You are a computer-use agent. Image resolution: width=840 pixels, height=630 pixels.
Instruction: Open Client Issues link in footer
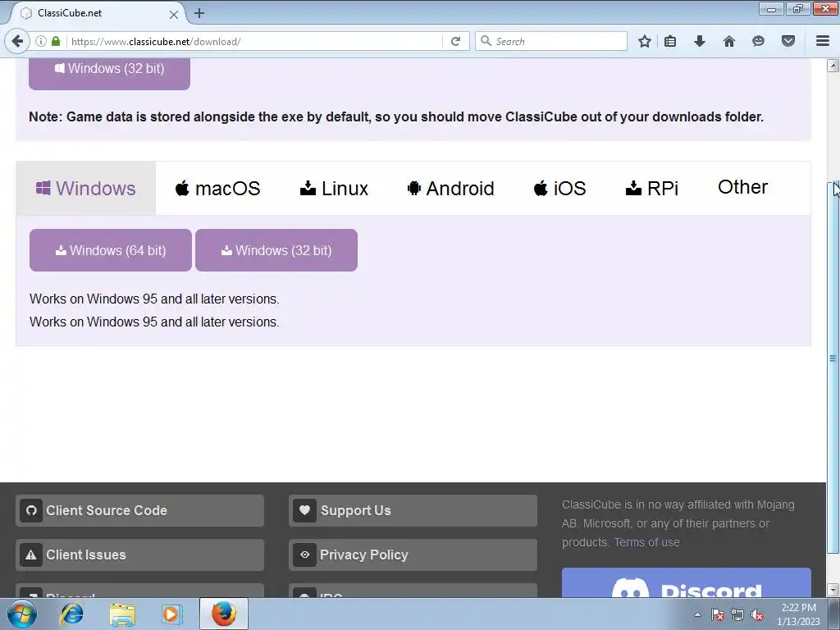pyautogui.click(x=139, y=555)
